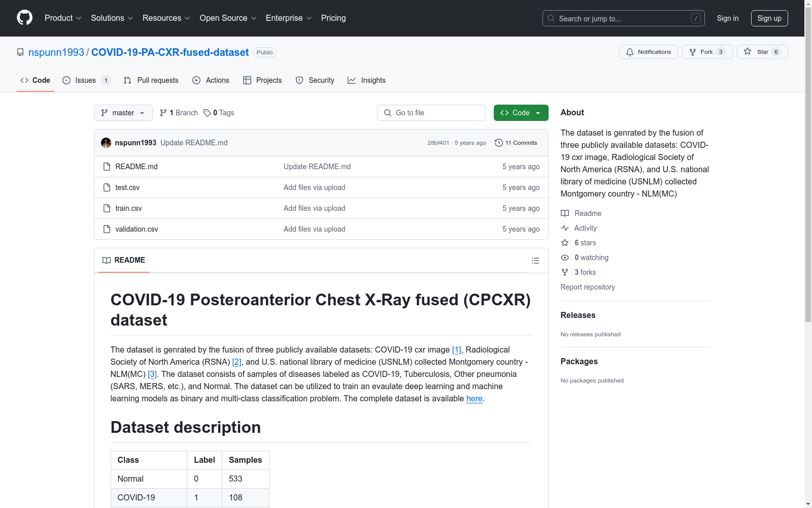
Task: Open the README.md file
Action: pyautogui.click(x=137, y=167)
